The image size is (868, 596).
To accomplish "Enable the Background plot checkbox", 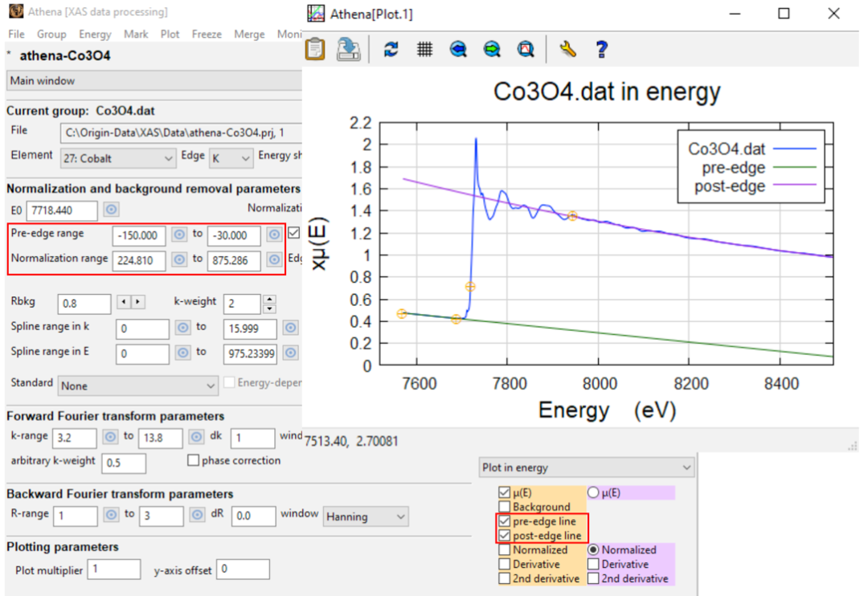I will 504,507.
